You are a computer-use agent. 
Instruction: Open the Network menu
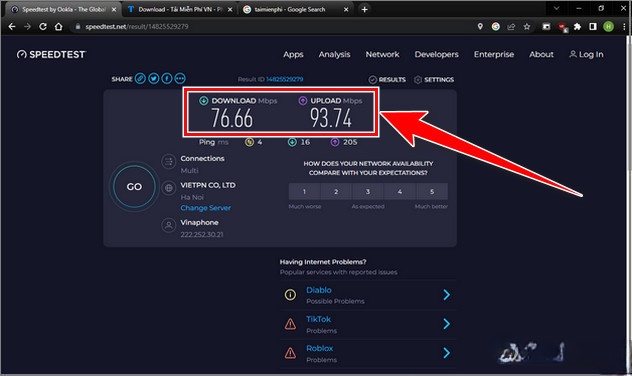pos(382,54)
